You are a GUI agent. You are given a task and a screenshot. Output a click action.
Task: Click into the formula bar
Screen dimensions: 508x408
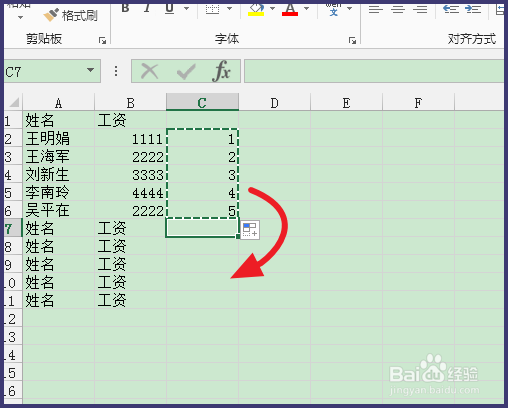[x=374, y=71]
